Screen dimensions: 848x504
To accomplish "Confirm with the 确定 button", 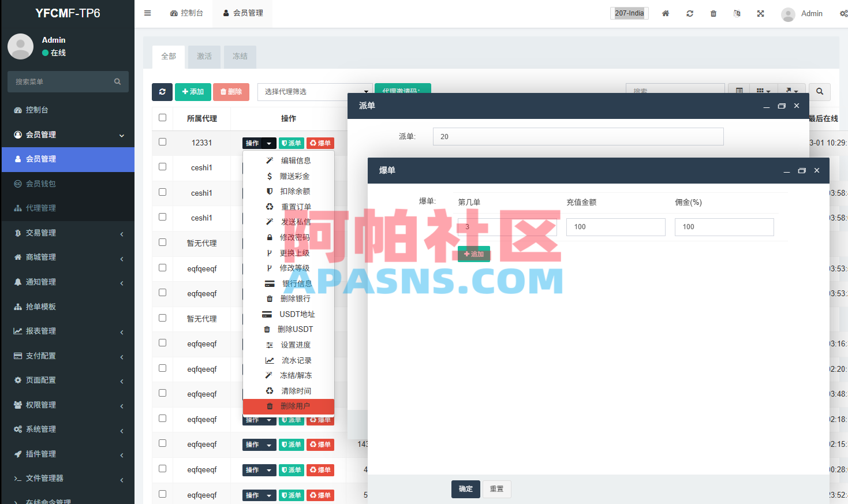I will (466, 489).
